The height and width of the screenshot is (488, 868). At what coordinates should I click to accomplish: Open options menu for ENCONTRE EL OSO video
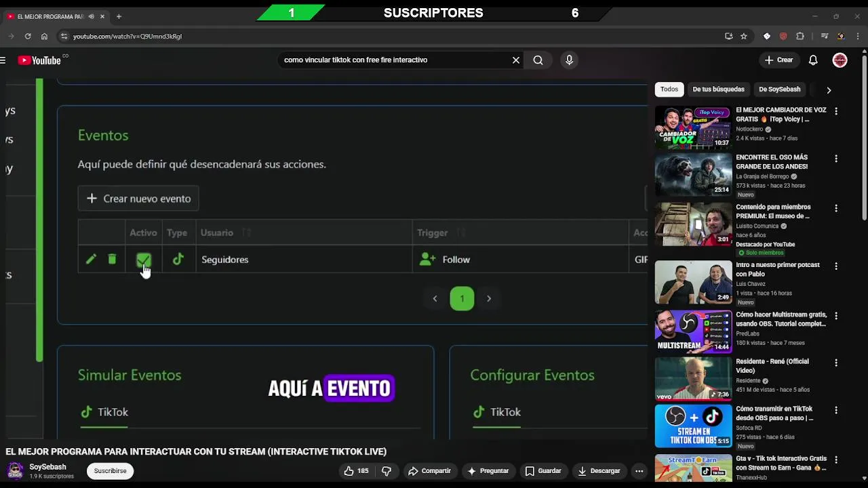(x=836, y=159)
